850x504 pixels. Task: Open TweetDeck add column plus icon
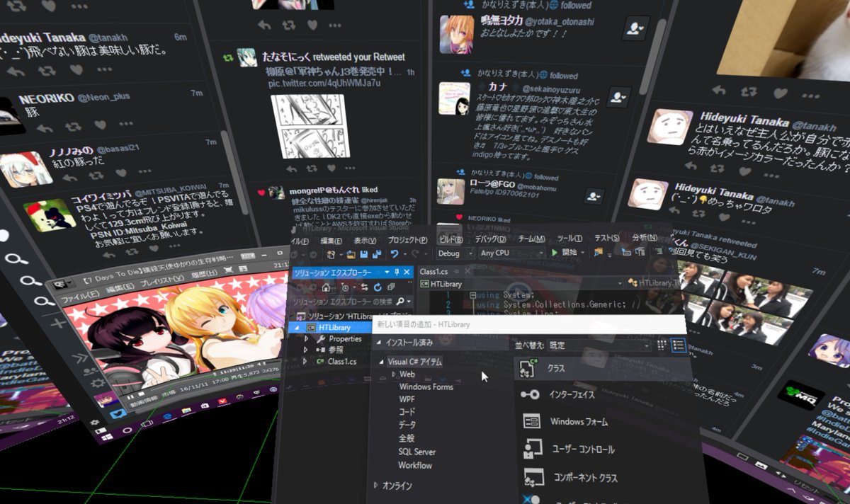[58, 323]
